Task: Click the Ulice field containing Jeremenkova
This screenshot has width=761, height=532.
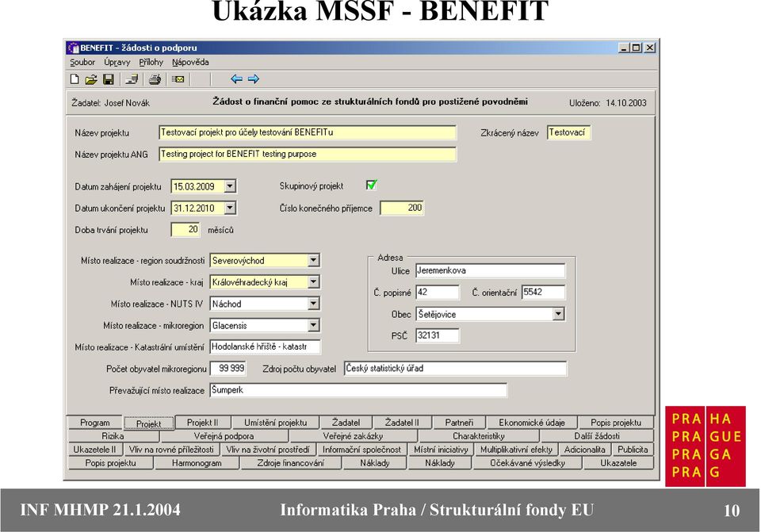Action: (x=490, y=271)
